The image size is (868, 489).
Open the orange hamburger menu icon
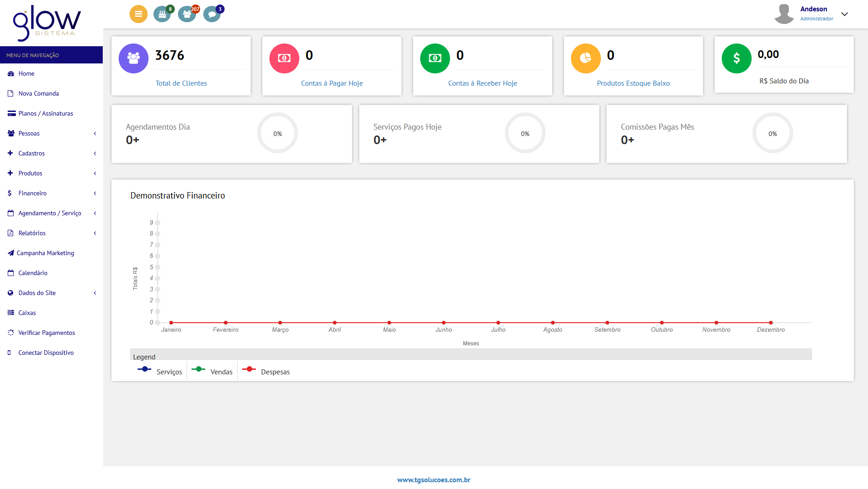[x=138, y=14]
